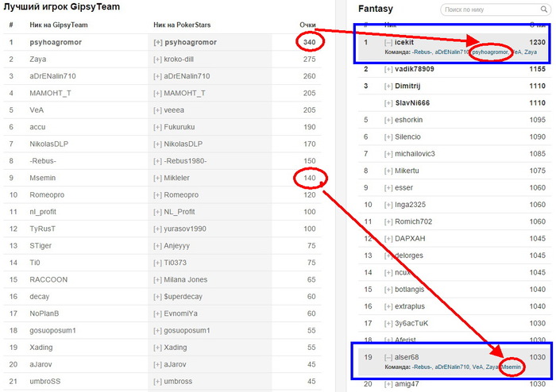This screenshot has width=556, height=392.
Task: Expand the SlavNi666 fantasy team
Action: tap(388, 103)
